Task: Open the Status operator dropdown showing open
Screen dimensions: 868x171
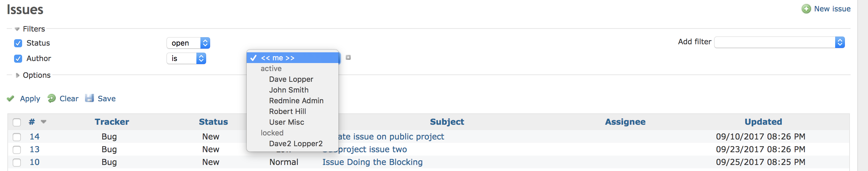Action: (x=188, y=43)
